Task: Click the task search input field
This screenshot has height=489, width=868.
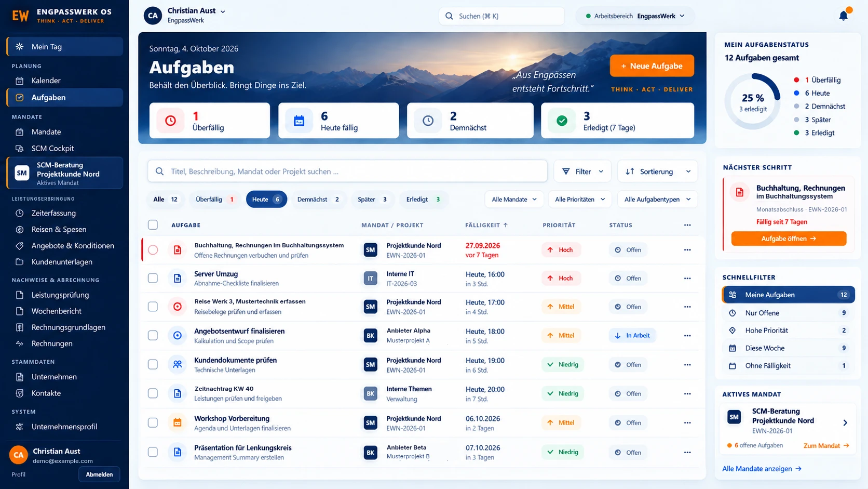Action: (347, 171)
